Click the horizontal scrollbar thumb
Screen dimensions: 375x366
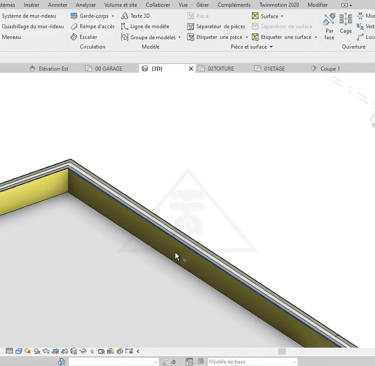[282, 351]
